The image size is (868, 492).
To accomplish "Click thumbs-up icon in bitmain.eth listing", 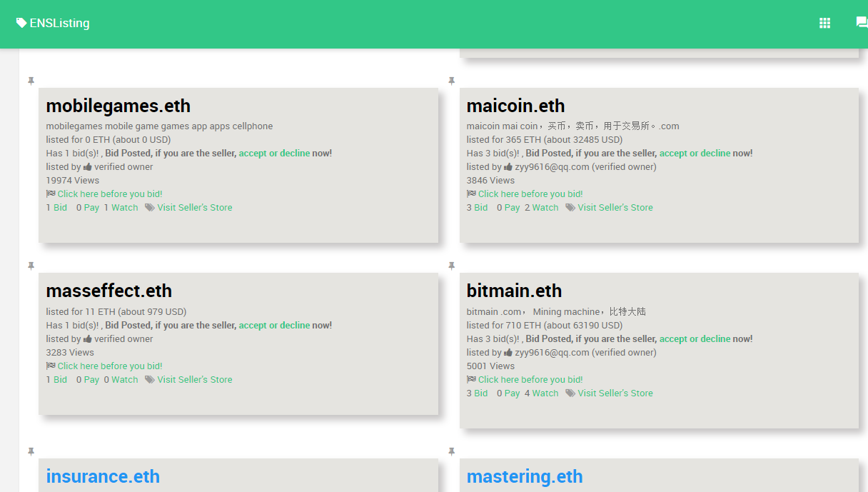I will coord(508,352).
